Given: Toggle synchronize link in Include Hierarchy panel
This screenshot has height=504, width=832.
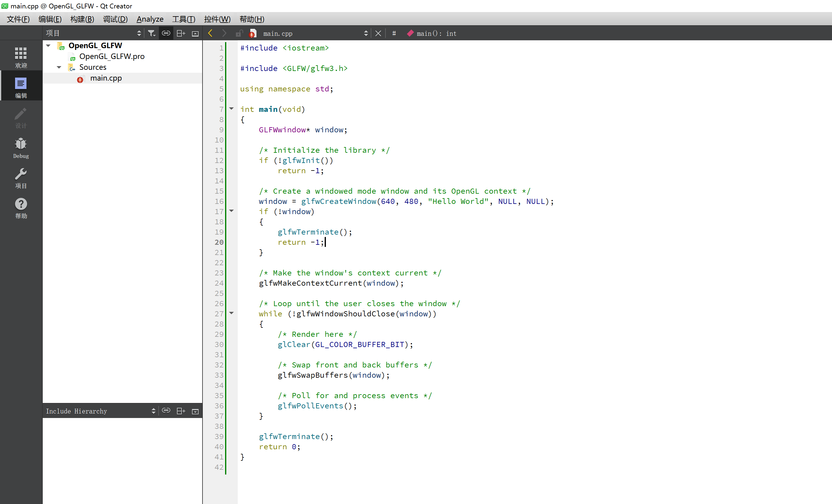Looking at the screenshot, I should (166, 411).
